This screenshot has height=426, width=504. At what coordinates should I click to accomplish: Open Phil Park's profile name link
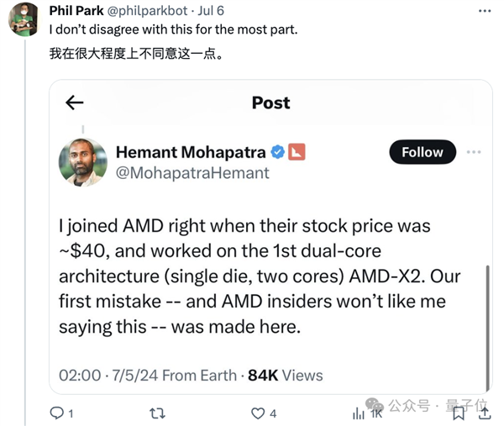pos(77,11)
